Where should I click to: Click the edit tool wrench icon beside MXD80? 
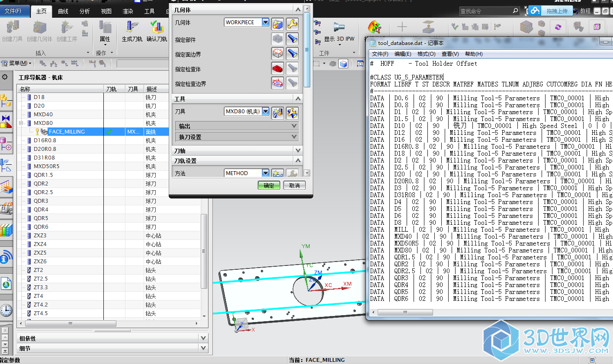tap(292, 113)
